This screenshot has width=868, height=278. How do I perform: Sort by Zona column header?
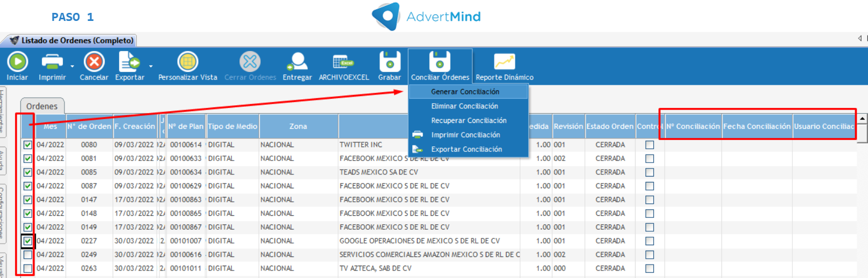tap(298, 127)
